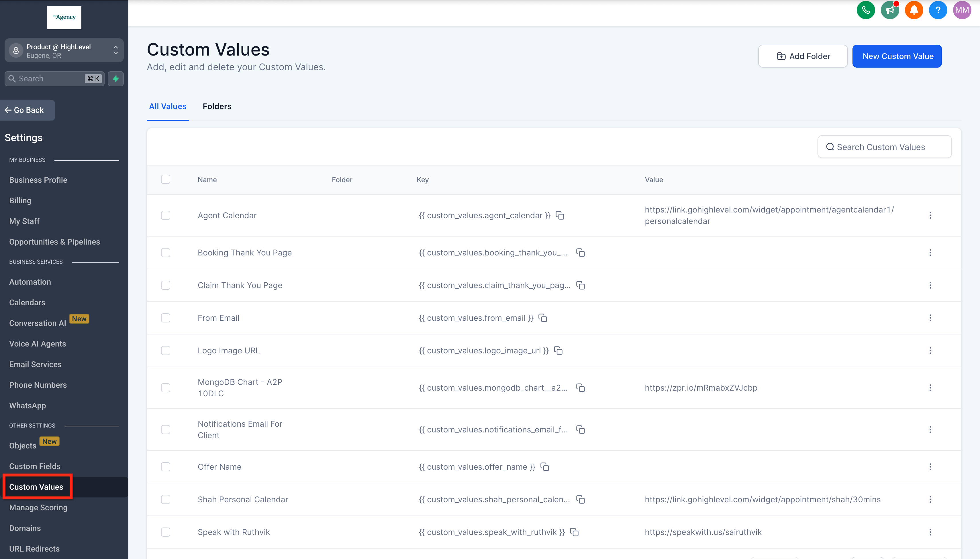Open the orange notifications bell
Viewport: 980px width, 559px height.
tap(914, 10)
